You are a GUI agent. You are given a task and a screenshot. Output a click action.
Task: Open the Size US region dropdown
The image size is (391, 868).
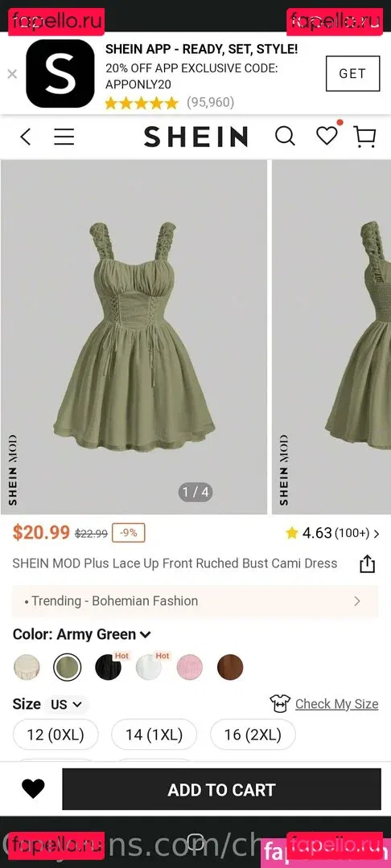pos(67,705)
